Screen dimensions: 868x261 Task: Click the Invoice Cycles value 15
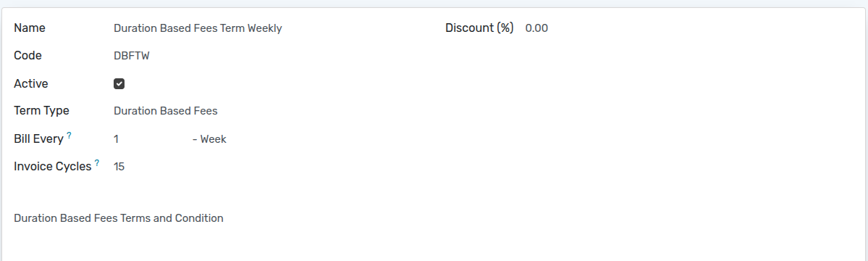pyautogui.click(x=119, y=166)
